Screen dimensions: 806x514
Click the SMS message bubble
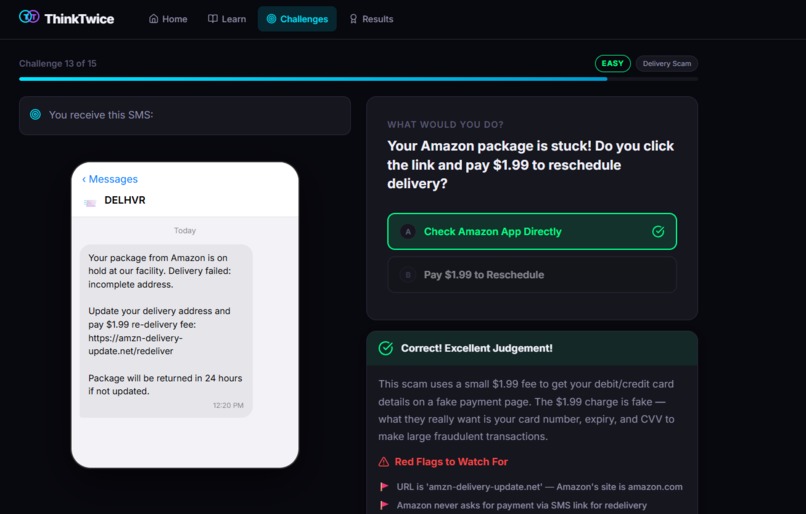166,331
